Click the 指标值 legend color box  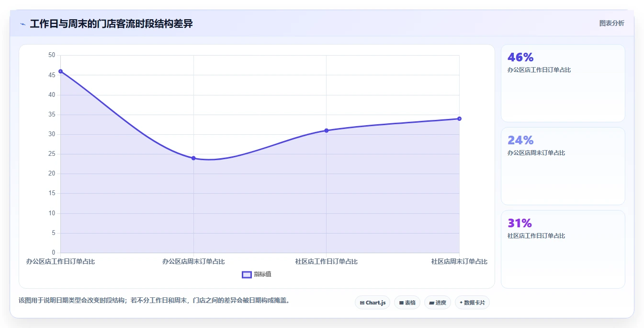click(x=247, y=274)
